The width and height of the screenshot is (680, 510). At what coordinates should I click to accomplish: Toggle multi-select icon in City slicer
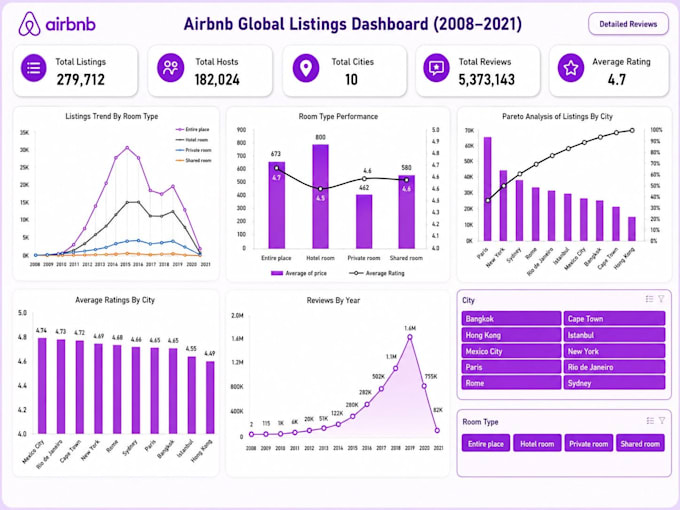click(649, 299)
